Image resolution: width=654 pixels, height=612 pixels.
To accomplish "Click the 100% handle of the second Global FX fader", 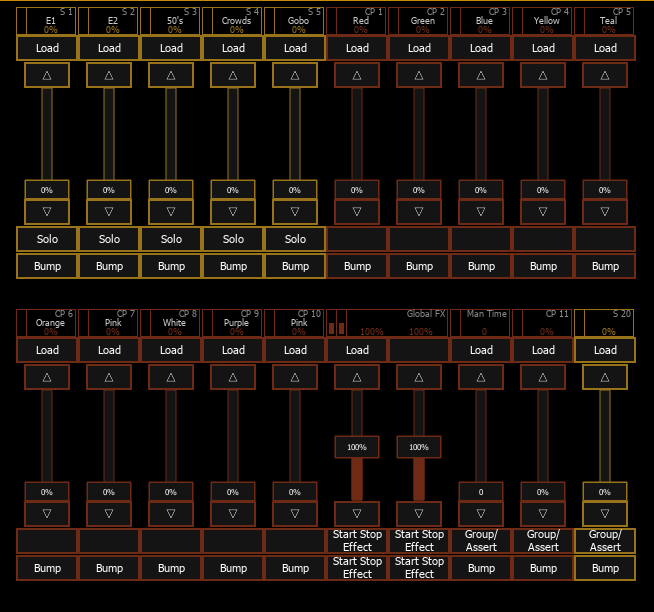I will tap(419, 447).
